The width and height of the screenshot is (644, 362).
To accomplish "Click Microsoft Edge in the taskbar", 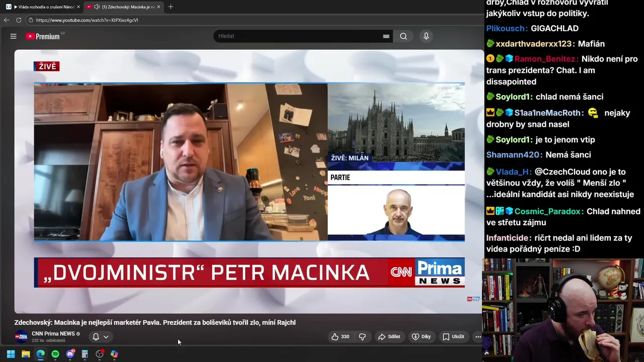I will (40, 354).
